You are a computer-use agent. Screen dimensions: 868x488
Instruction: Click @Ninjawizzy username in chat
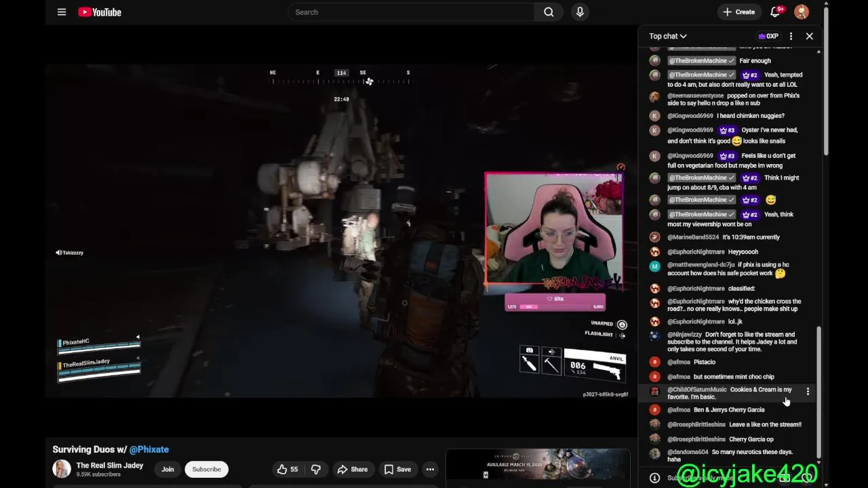click(685, 335)
